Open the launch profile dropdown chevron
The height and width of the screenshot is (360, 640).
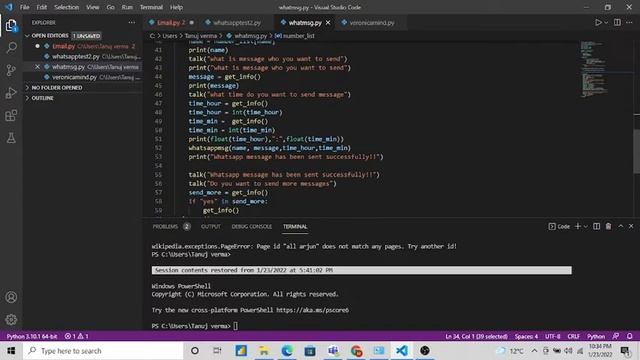coord(586,227)
